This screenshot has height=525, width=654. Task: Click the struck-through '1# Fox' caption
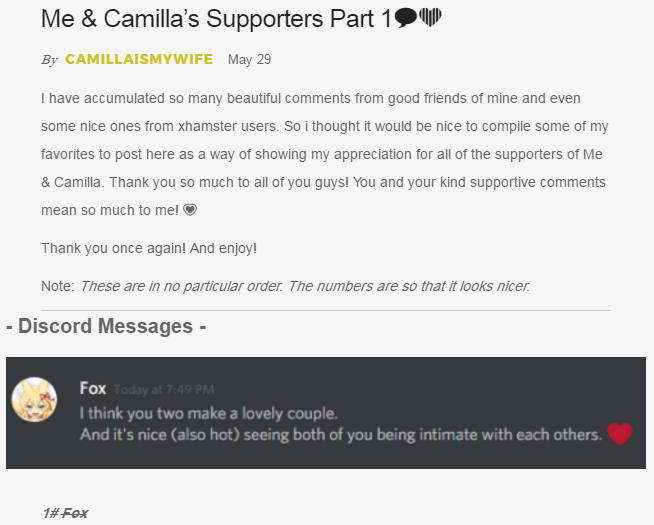65,513
